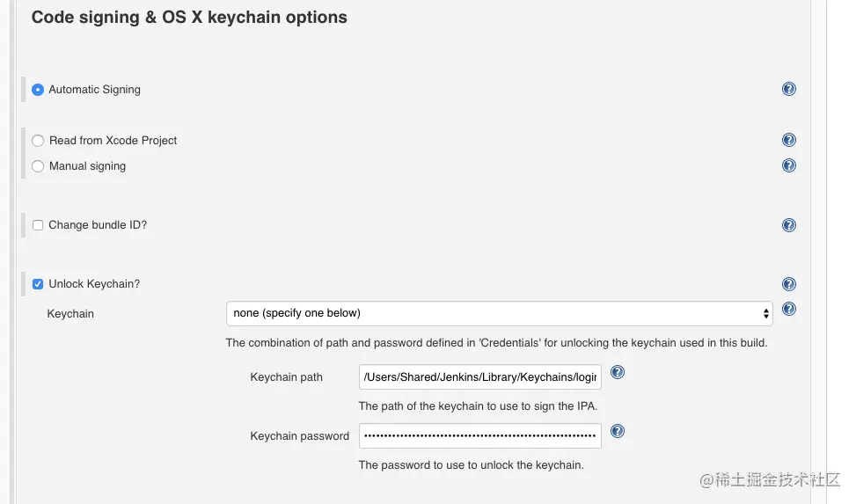Click the Manual signing label text
The height and width of the screenshot is (504, 856).
pos(87,166)
